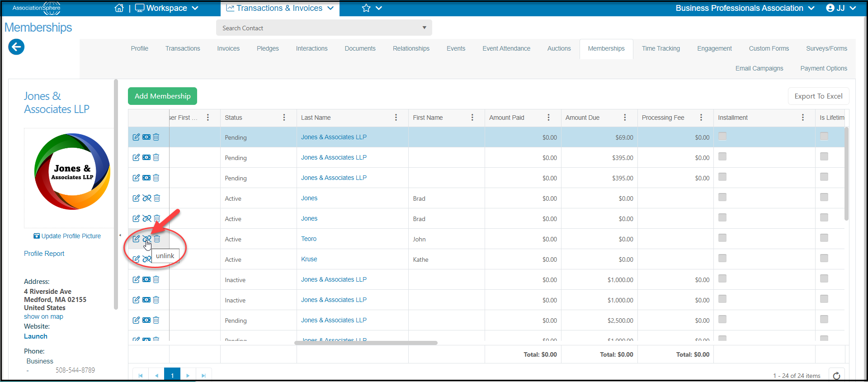Click payment icon on $69.00 membership row
The height and width of the screenshot is (382, 868).
146,137
